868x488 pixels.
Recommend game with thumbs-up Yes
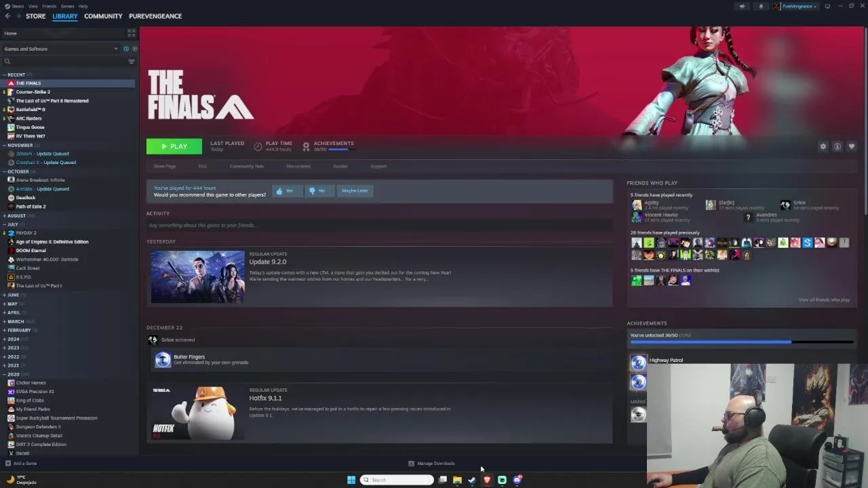[x=286, y=190]
